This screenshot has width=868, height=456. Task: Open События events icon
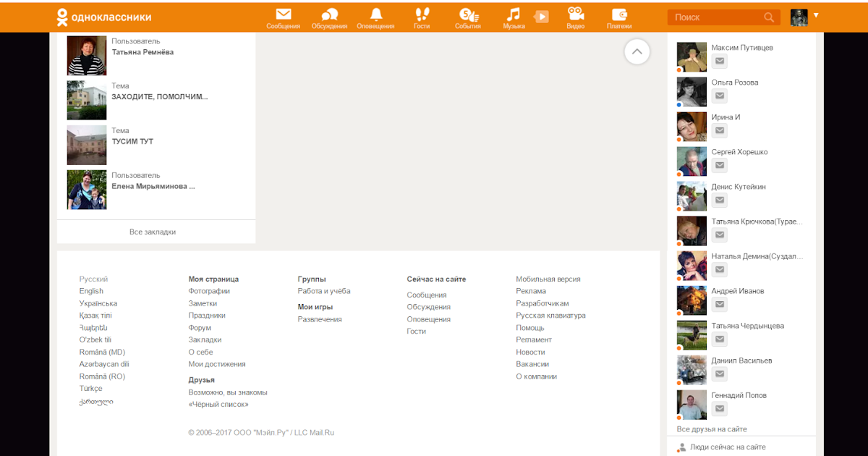[468, 15]
